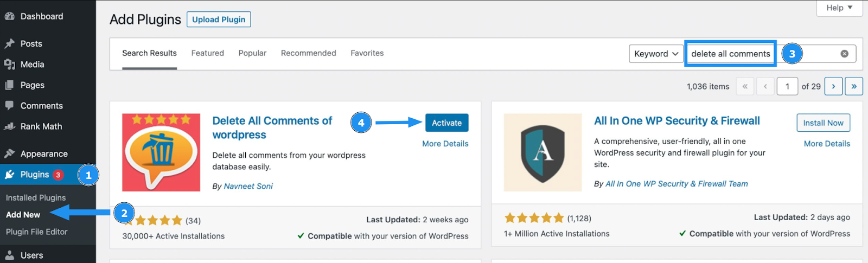This screenshot has width=868, height=263.
Task: Select 'Last Updated: 2 weeks ago' text
Action: click(417, 220)
